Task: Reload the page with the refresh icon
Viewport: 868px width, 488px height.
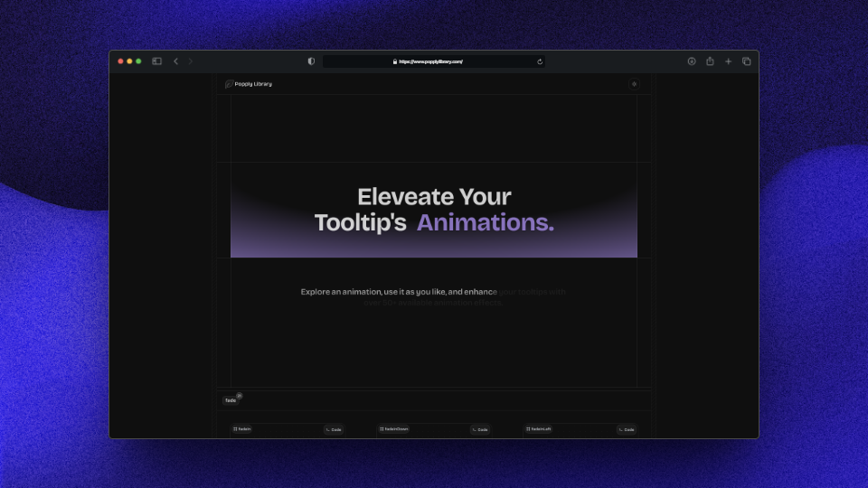Action: 540,61
